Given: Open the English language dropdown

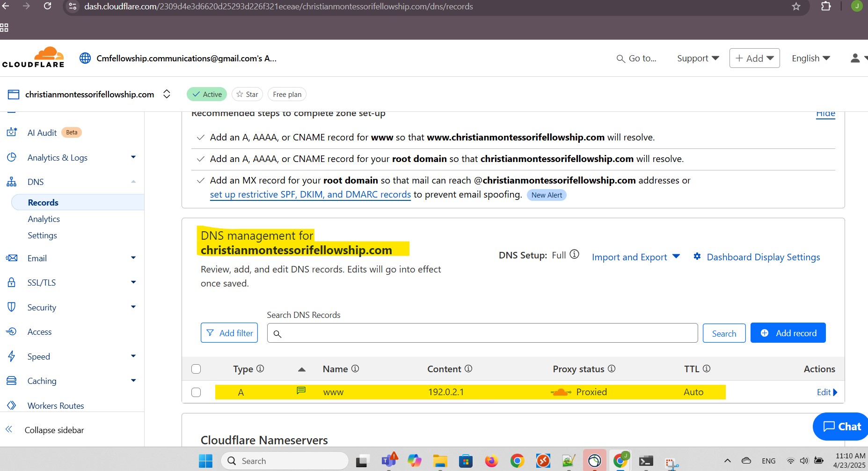Looking at the screenshot, I should pos(810,58).
